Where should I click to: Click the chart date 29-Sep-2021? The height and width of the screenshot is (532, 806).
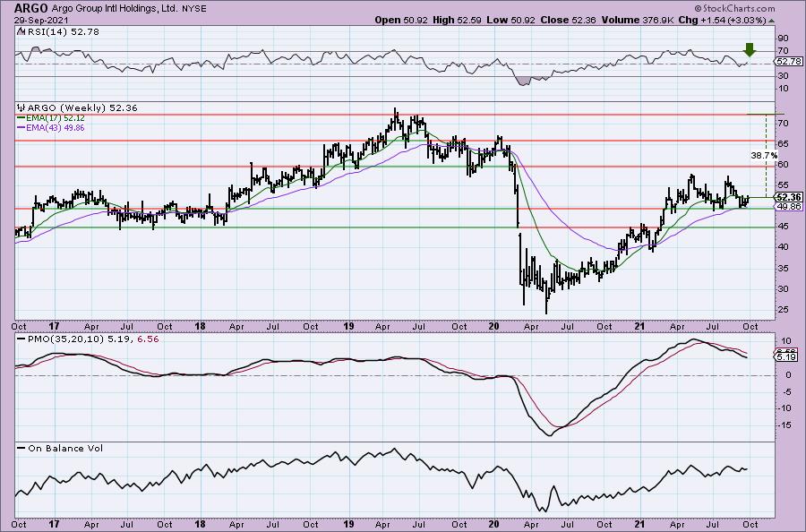(40, 21)
